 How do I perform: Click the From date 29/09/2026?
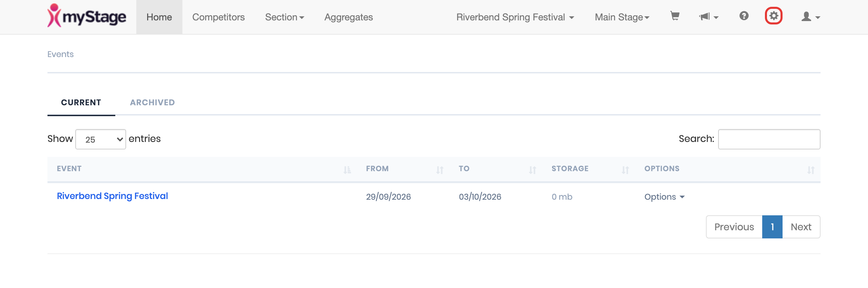click(389, 197)
